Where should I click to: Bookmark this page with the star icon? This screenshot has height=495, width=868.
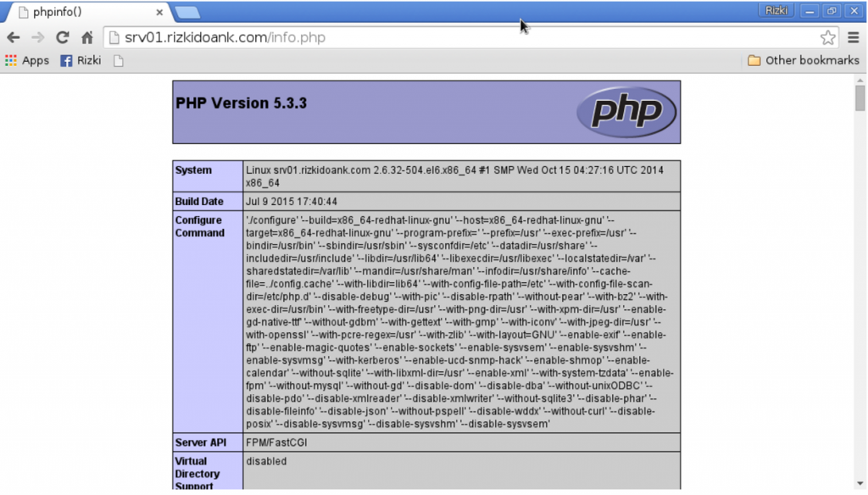point(826,37)
